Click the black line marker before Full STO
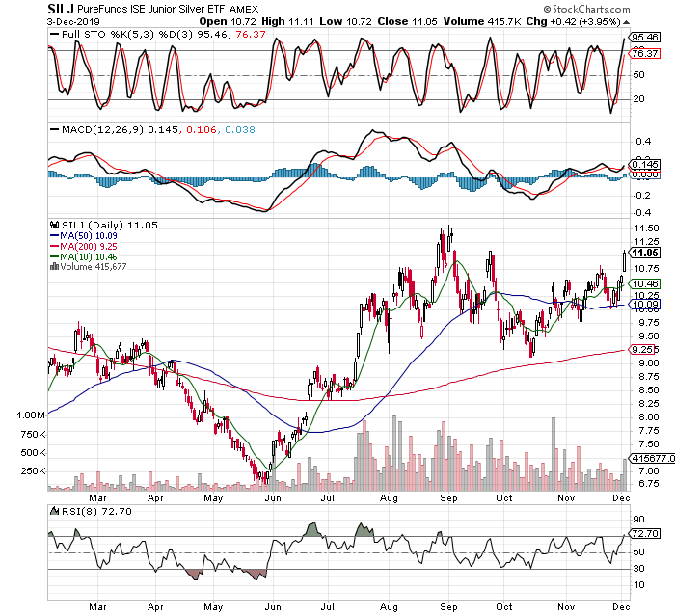 55,34
